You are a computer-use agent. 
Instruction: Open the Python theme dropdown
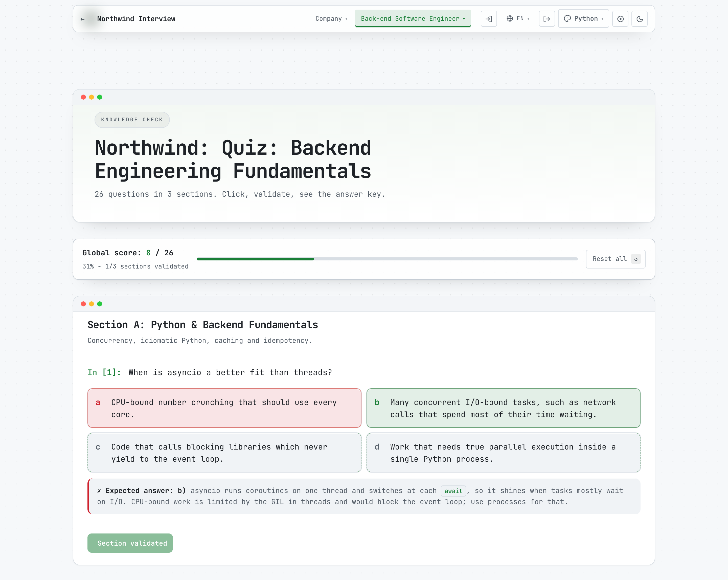(x=583, y=18)
